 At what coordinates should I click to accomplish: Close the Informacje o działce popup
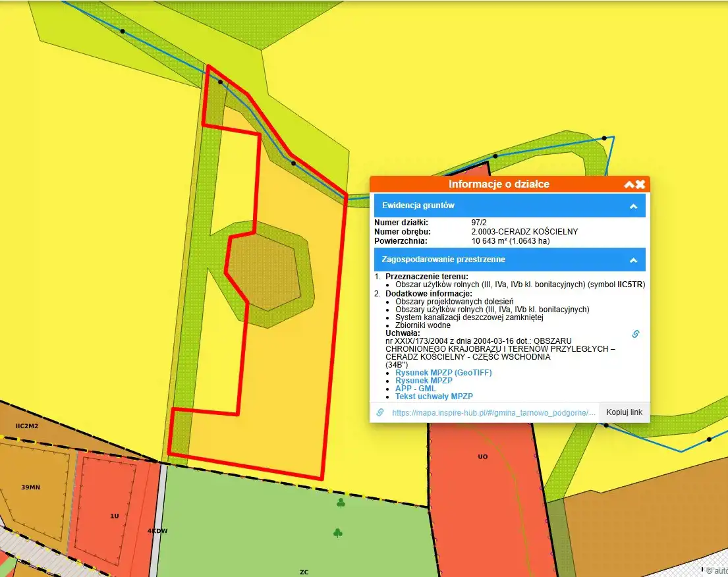click(x=640, y=185)
